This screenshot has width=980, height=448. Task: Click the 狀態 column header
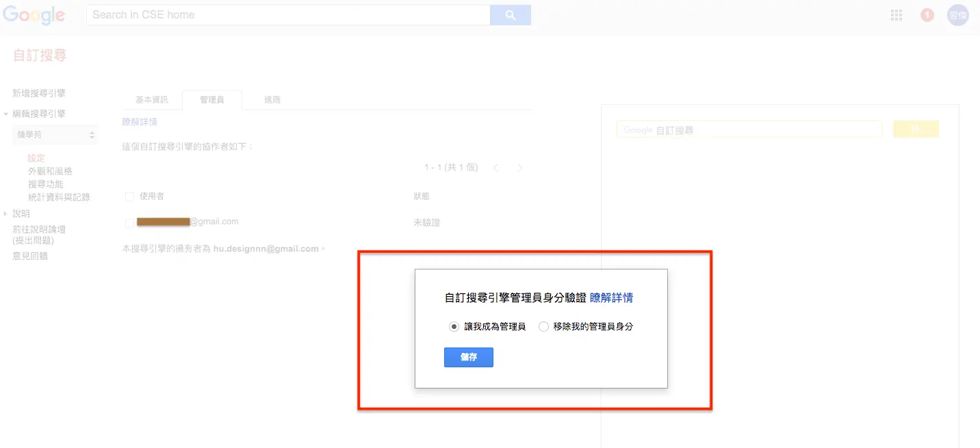tap(422, 196)
